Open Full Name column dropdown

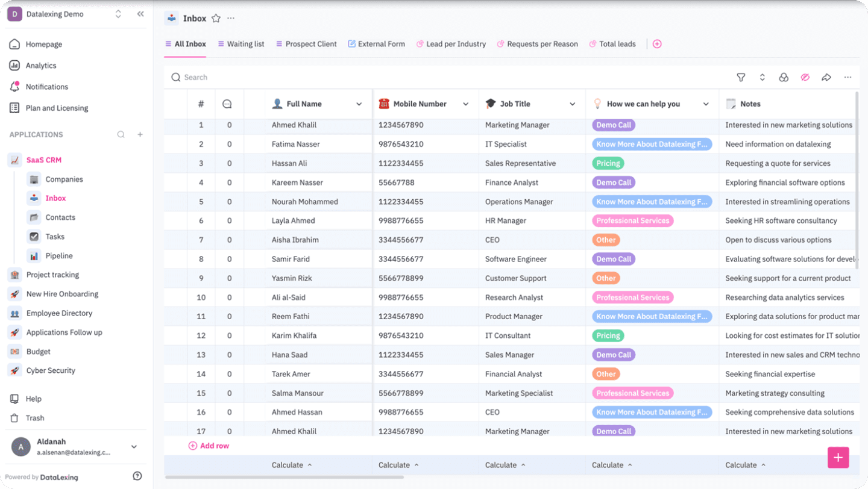[x=359, y=104]
